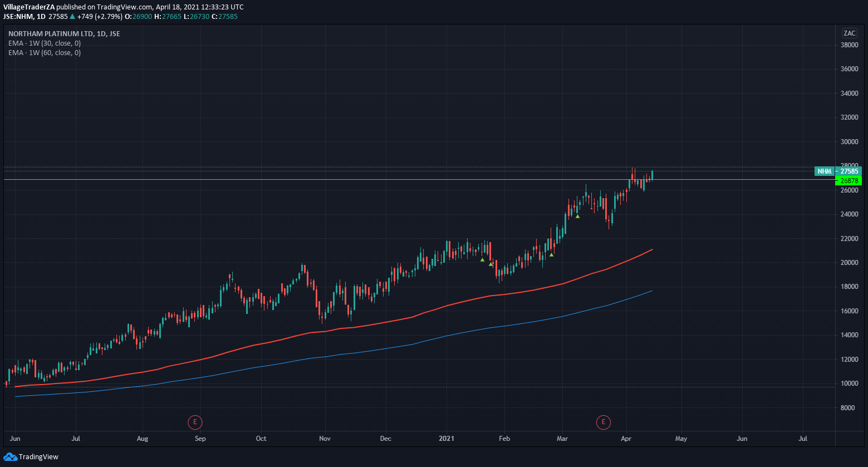868x467 pixels.
Task: Select the JSE:NHM symbol in header
Action: tap(16, 16)
